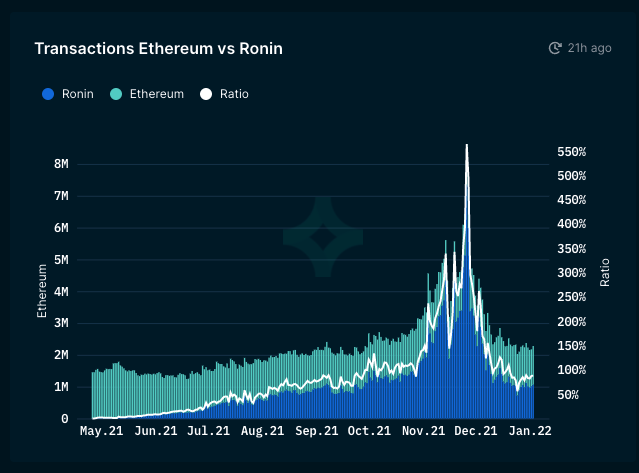This screenshot has width=639, height=473.
Task: Click the 100% ratio axis label
Action: pos(572,370)
